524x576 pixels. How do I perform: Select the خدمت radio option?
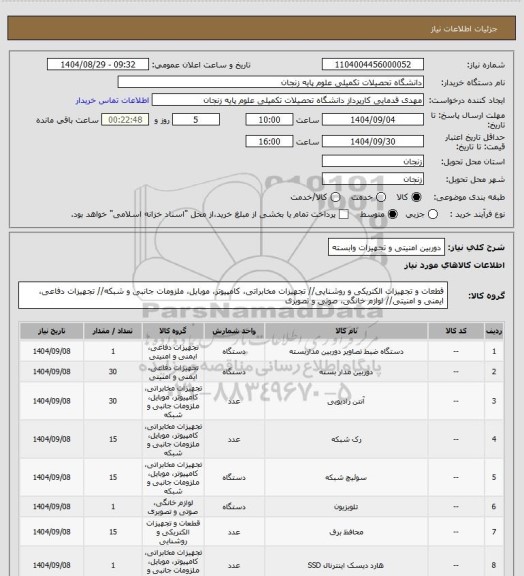(x=381, y=197)
